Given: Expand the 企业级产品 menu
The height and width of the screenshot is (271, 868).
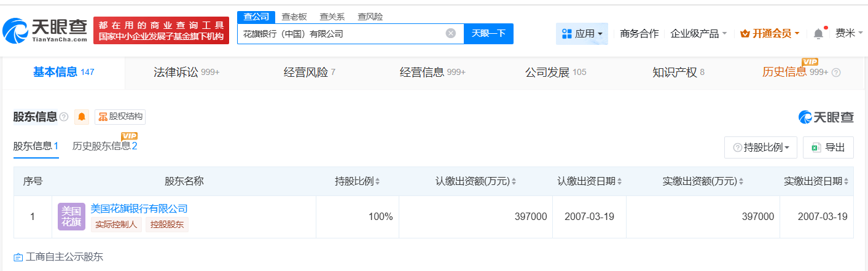Looking at the screenshot, I should pyautogui.click(x=698, y=34).
